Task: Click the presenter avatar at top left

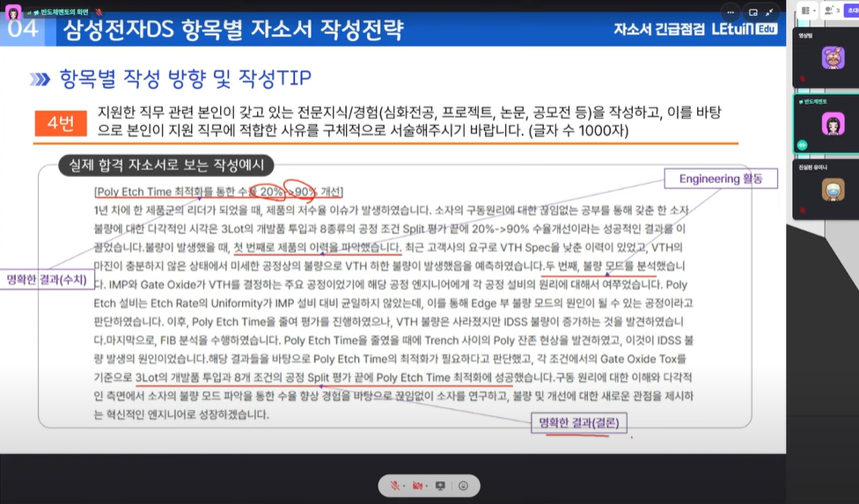Action: point(13,12)
